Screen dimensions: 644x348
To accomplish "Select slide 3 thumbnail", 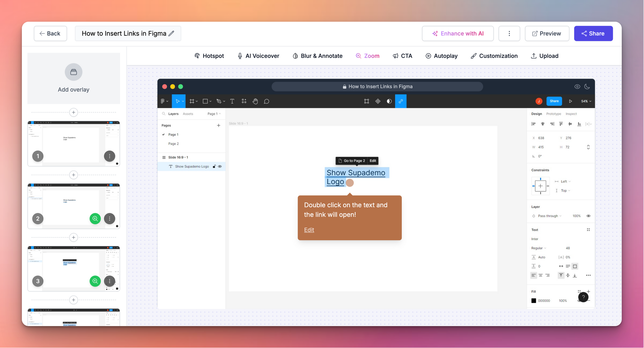I will coord(73,269).
